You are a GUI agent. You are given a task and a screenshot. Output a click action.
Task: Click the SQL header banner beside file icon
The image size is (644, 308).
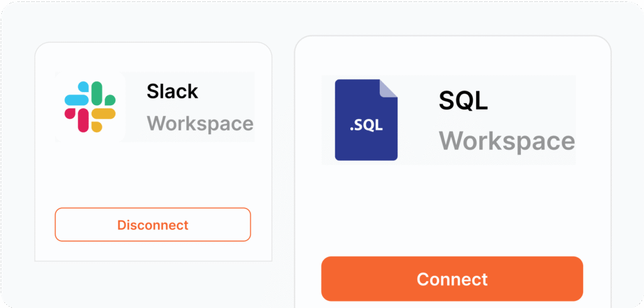pos(487,120)
